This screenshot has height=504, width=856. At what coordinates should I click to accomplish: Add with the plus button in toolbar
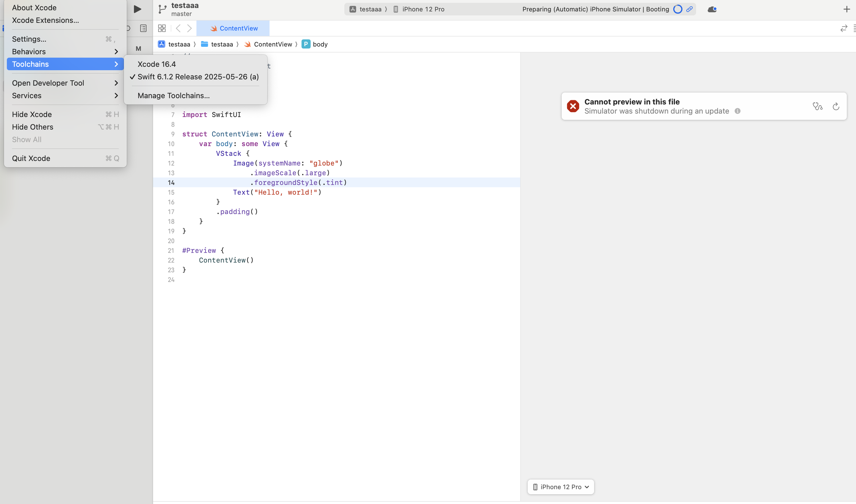847,9
